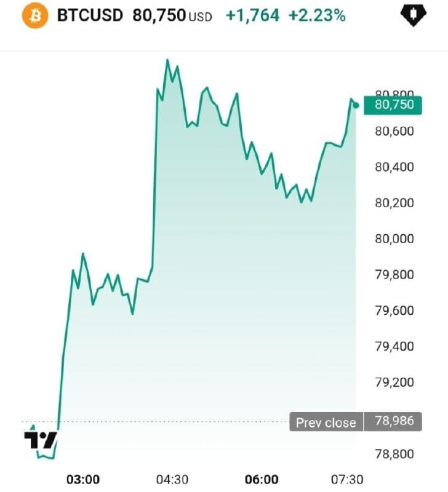Viewport: 448px width, 492px height.
Task: Click the 80,000 price axis label
Action: 394,239
